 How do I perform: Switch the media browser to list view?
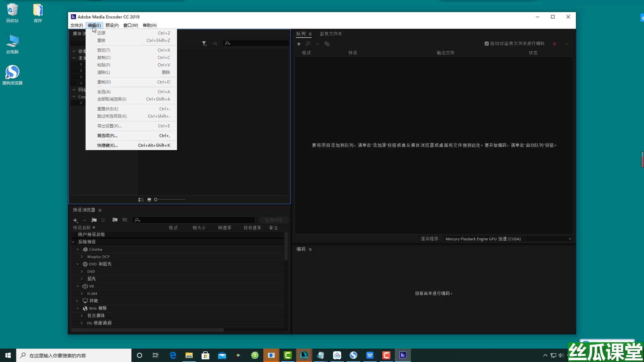click(x=141, y=200)
